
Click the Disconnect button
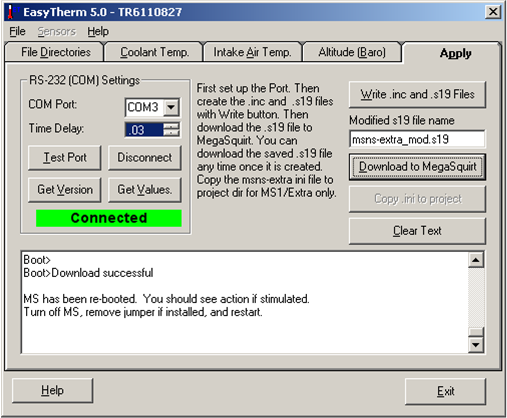(145, 157)
